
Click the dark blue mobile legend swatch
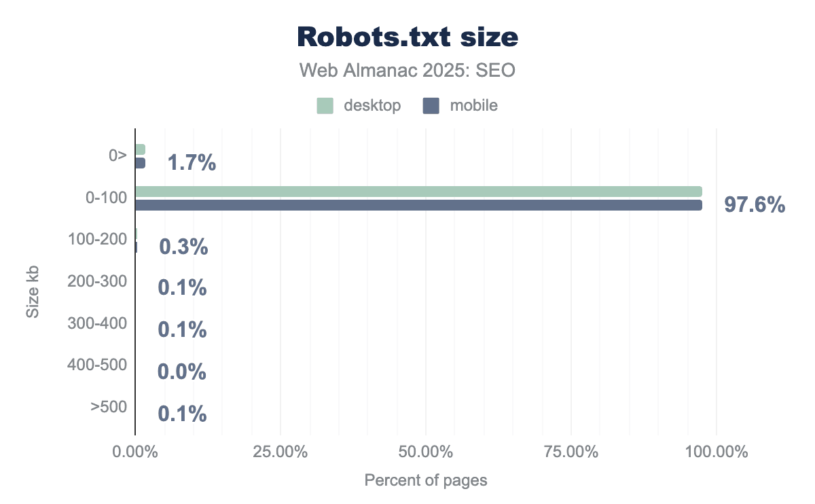pos(431,105)
